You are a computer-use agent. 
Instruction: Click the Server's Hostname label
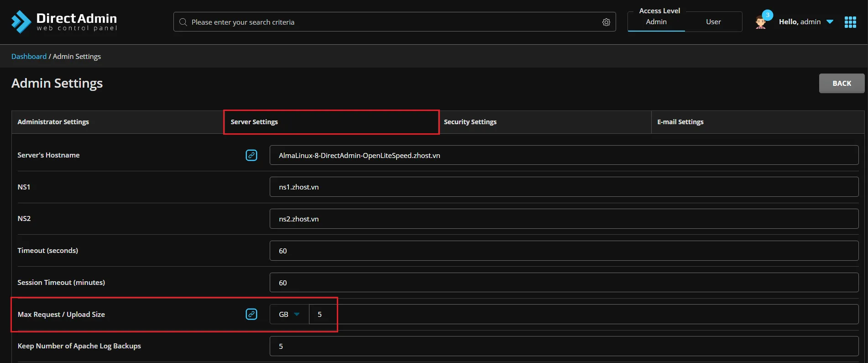point(48,155)
